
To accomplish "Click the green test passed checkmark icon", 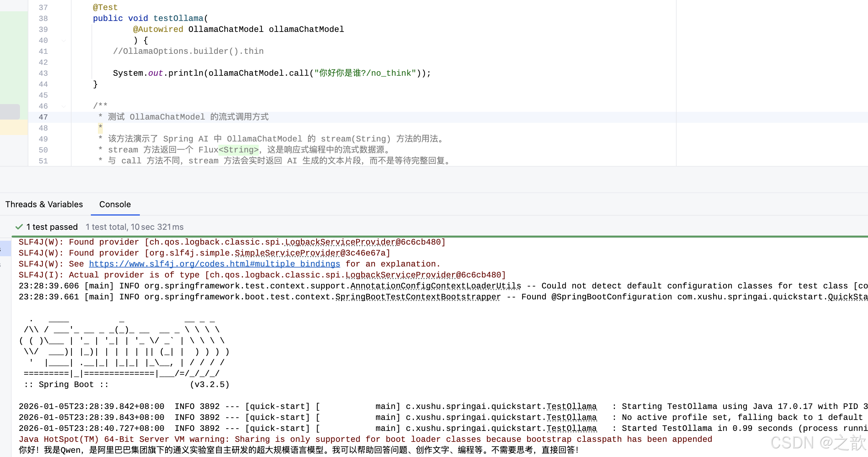I will (x=19, y=227).
